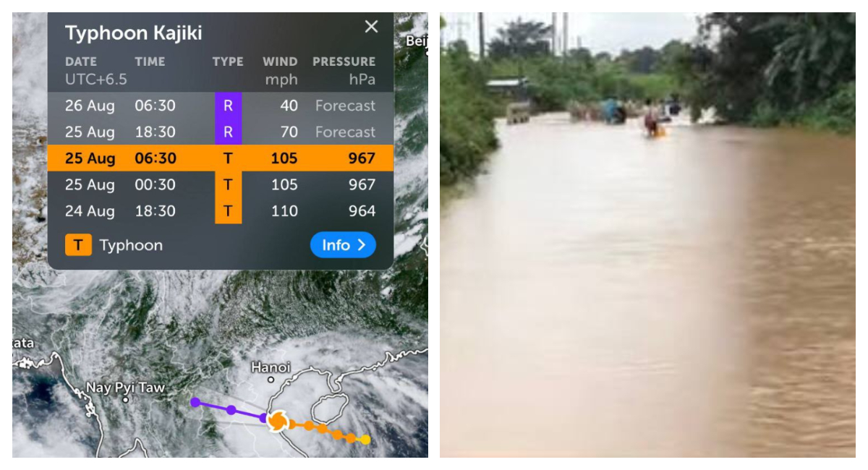
Task: Select the 24 Aug 18:30 typhoon row
Action: pos(221,210)
